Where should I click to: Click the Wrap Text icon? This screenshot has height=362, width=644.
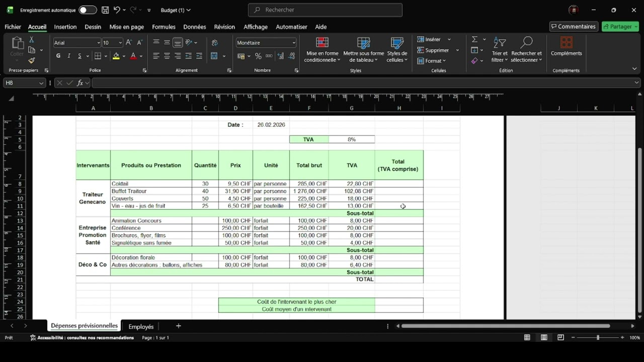tap(215, 43)
